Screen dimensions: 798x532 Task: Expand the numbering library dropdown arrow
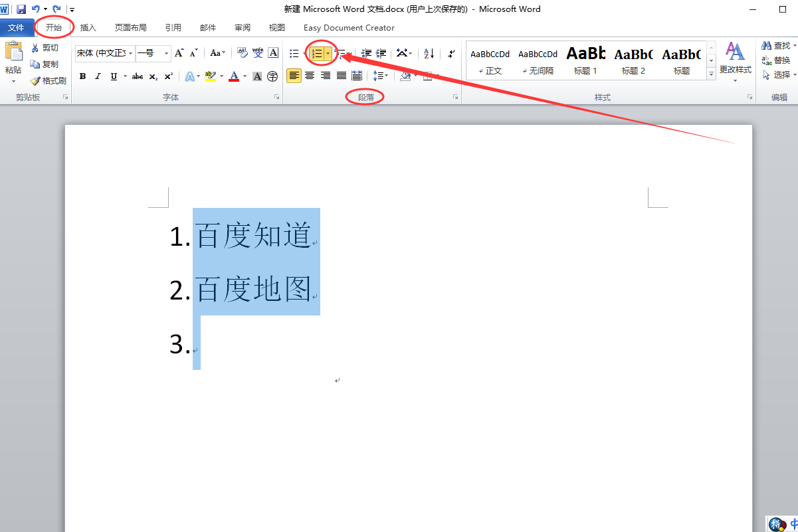[328, 54]
